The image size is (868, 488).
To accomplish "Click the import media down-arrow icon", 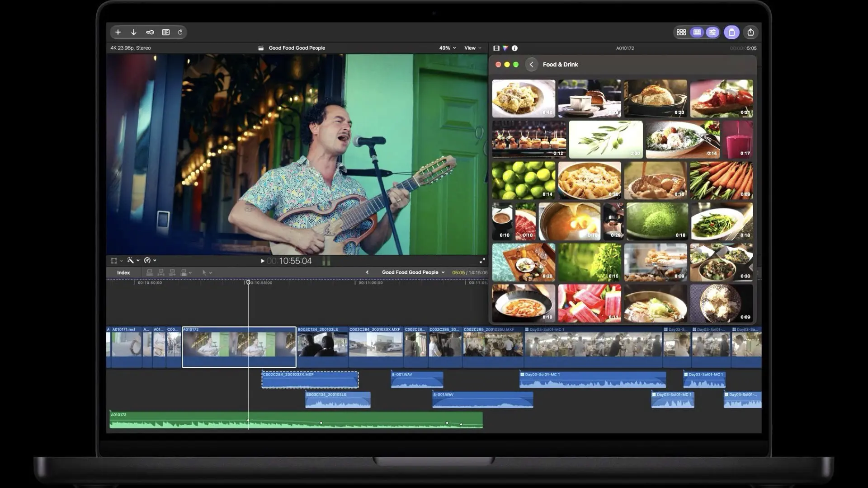I will coord(134,32).
